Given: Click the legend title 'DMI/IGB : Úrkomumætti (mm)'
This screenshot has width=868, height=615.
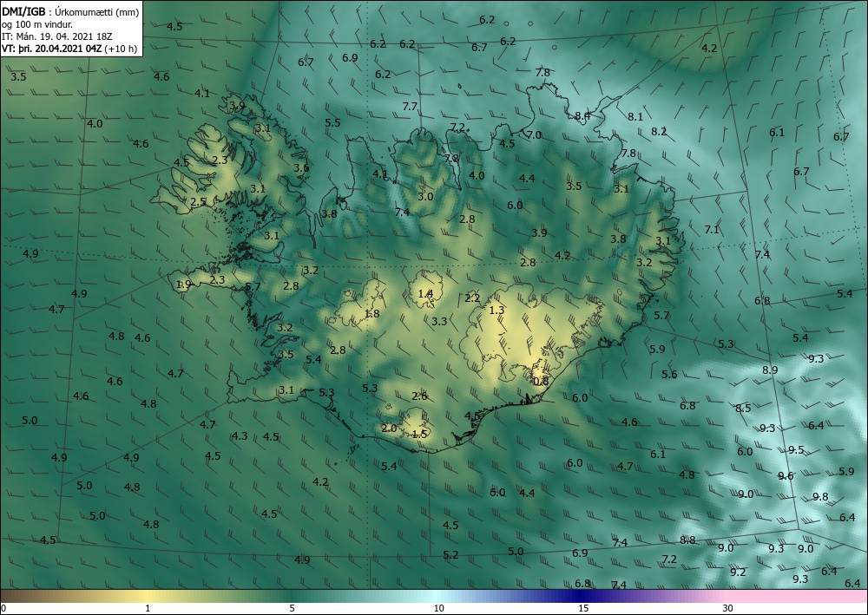Looking at the screenshot, I should (70, 11).
